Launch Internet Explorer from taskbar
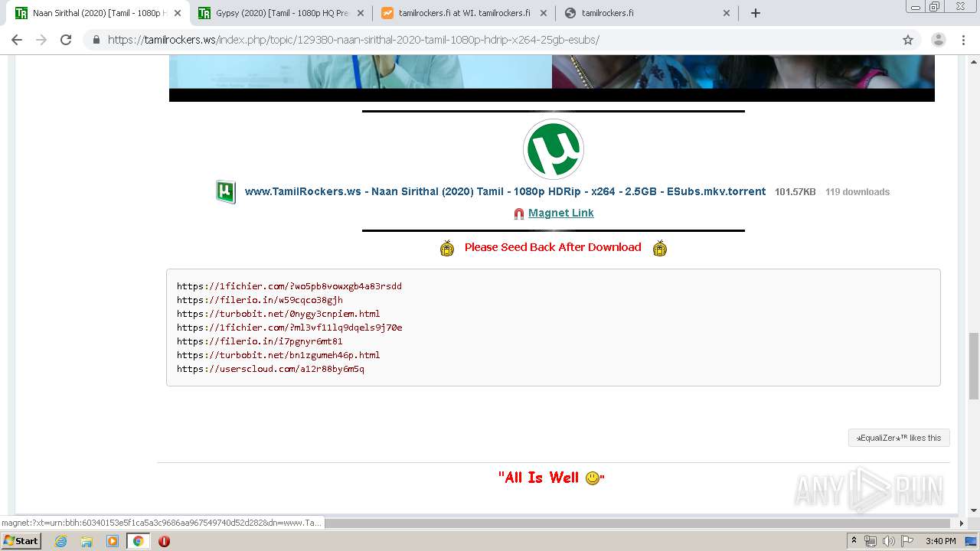The image size is (980, 551). [61, 541]
